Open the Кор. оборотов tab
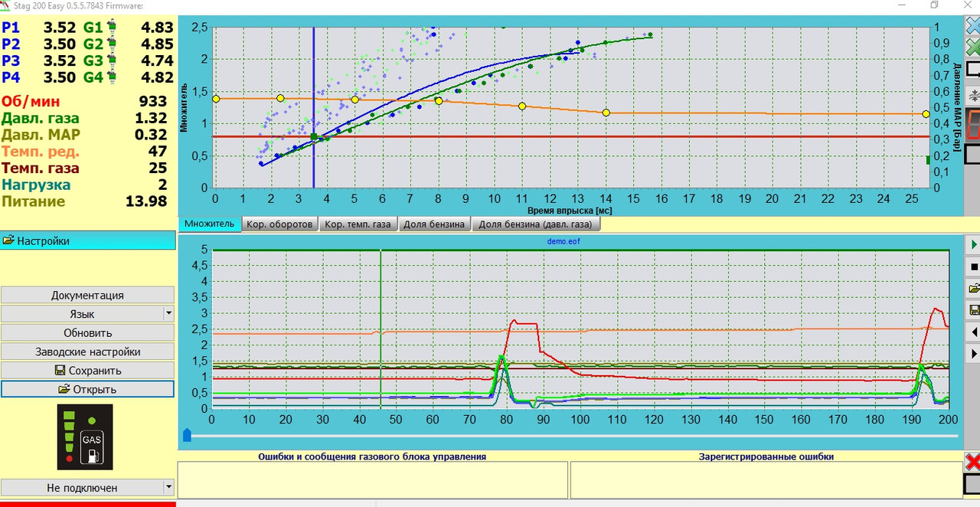The width and height of the screenshot is (980, 507). pos(280,224)
